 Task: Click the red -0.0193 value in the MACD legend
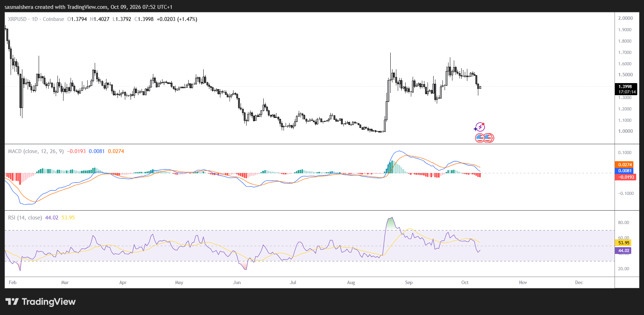click(x=76, y=151)
